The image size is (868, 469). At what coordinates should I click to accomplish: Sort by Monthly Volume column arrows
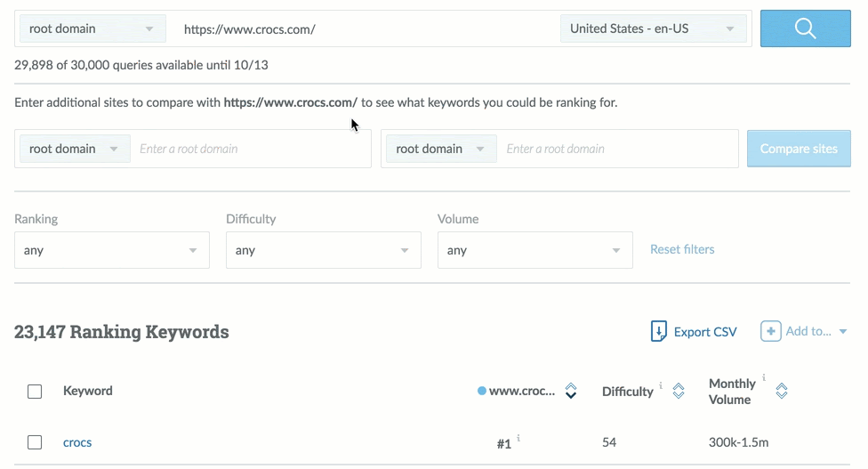(782, 391)
